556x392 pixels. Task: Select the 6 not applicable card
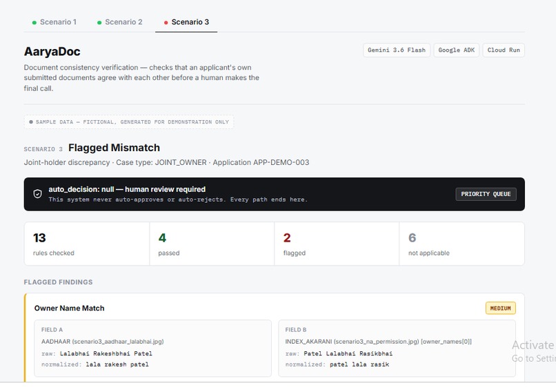point(461,244)
